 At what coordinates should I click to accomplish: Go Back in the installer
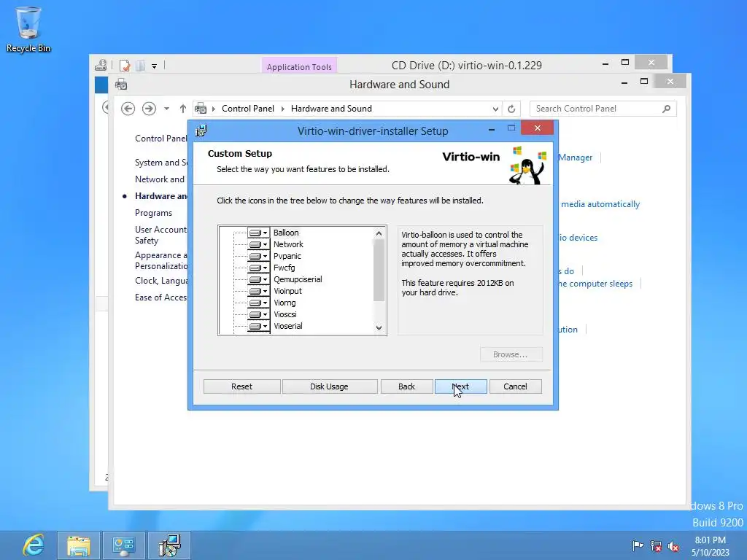[x=406, y=386]
